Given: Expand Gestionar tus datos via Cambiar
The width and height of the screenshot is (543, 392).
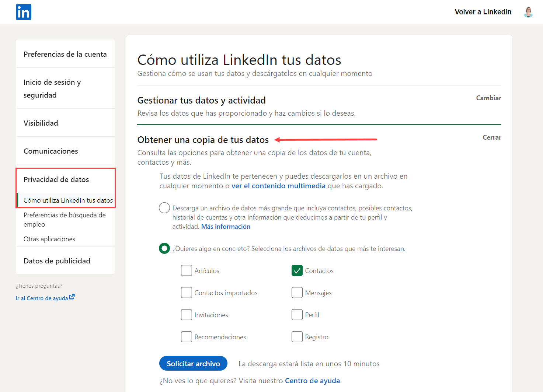Looking at the screenshot, I should point(488,98).
